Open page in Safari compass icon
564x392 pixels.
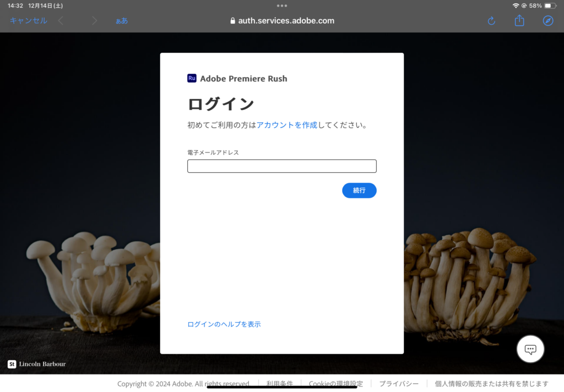(x=547, y=21)
